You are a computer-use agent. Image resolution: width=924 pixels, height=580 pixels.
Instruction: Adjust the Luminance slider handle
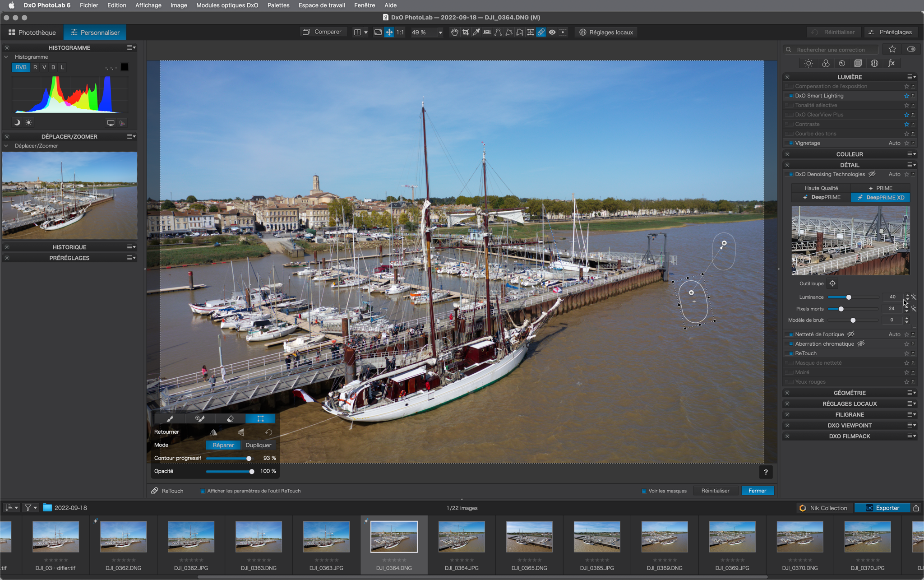pyautogui.click(x=849, y=297)
